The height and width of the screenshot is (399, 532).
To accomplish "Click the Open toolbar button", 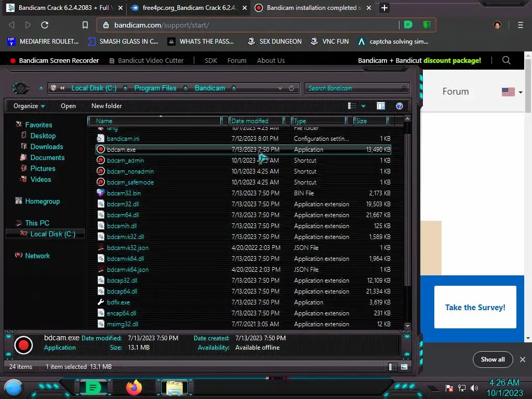I will click(68, 106).
